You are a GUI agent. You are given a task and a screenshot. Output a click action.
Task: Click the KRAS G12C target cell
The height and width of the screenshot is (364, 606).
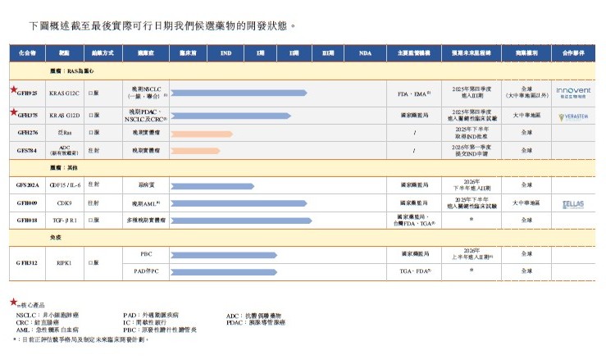coord(64,93)
